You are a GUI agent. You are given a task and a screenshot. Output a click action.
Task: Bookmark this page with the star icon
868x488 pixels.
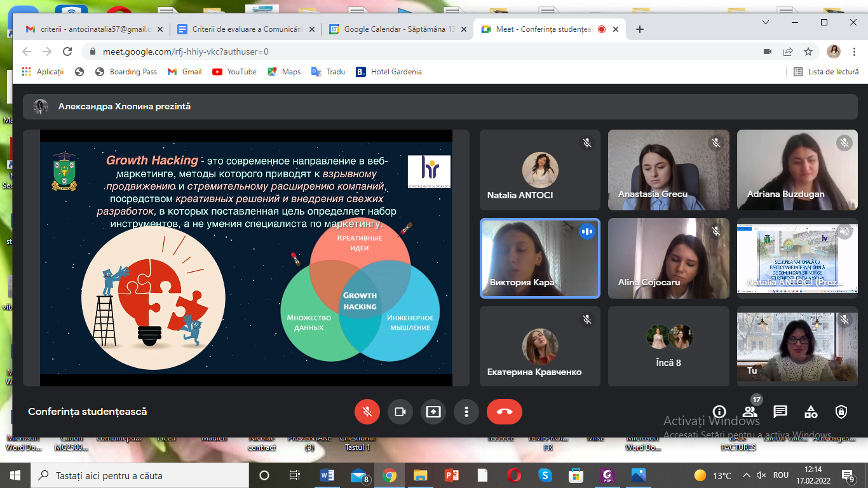[x=808, y=51]
